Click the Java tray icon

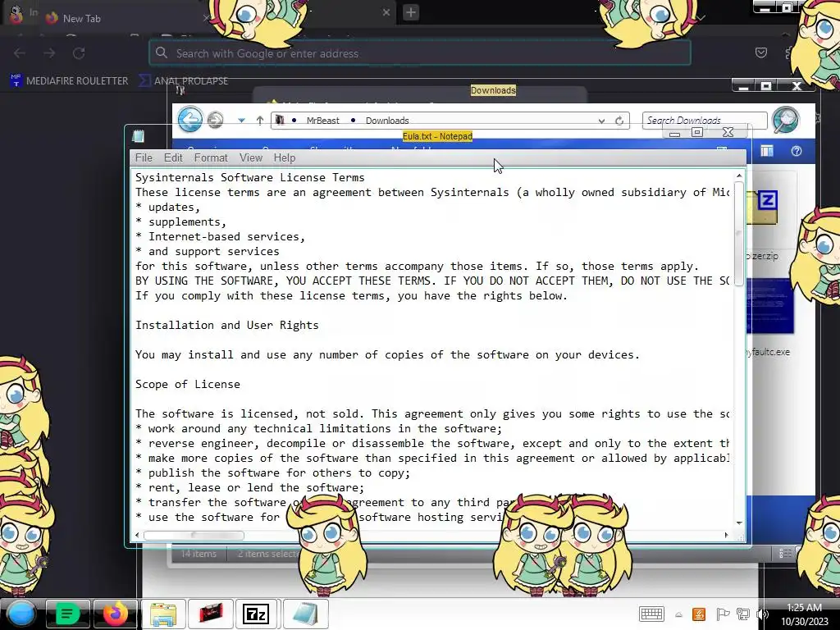pyautogui.click(x=699, y=614)
